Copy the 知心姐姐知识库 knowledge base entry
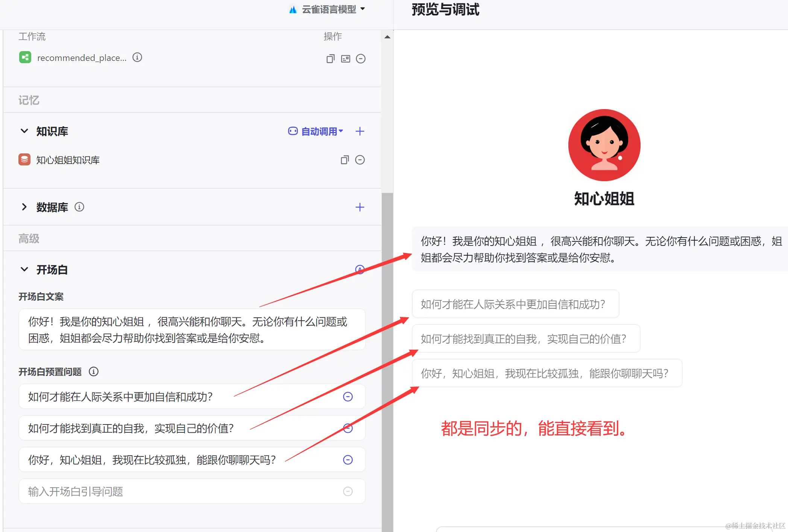This screenshot has height=532, width=788. coord(345,160)
